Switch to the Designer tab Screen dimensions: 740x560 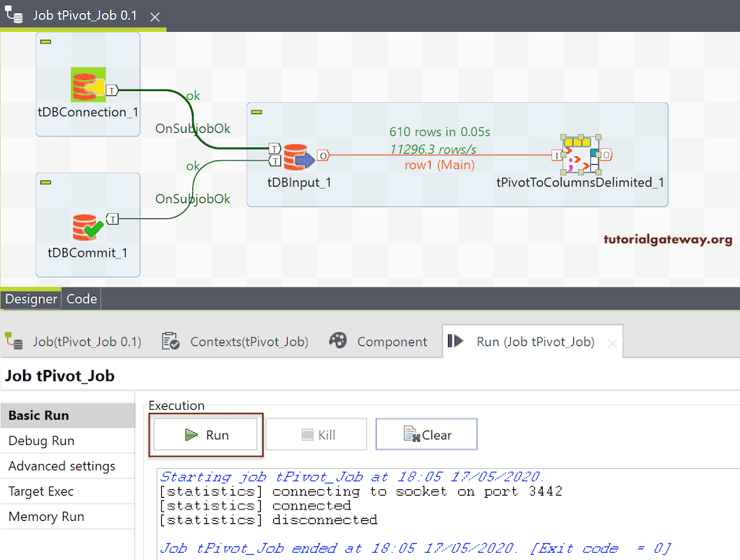31,298
